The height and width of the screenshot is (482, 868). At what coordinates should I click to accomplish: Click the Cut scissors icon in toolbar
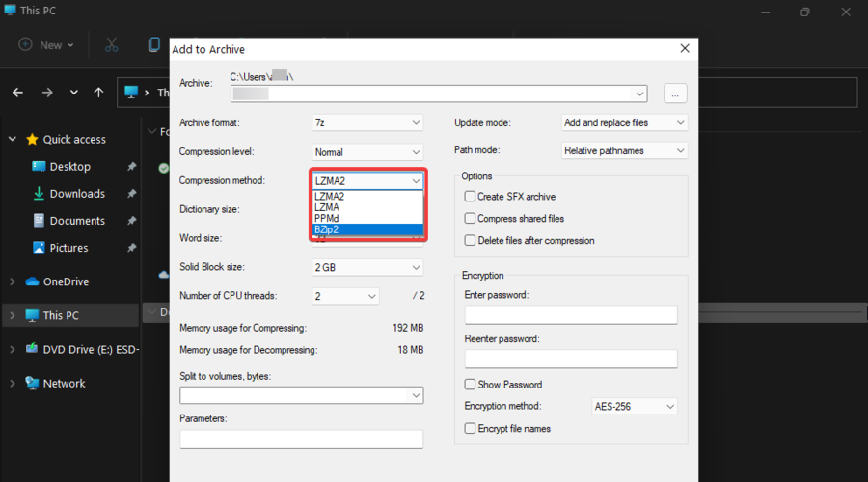coord(111,44)
